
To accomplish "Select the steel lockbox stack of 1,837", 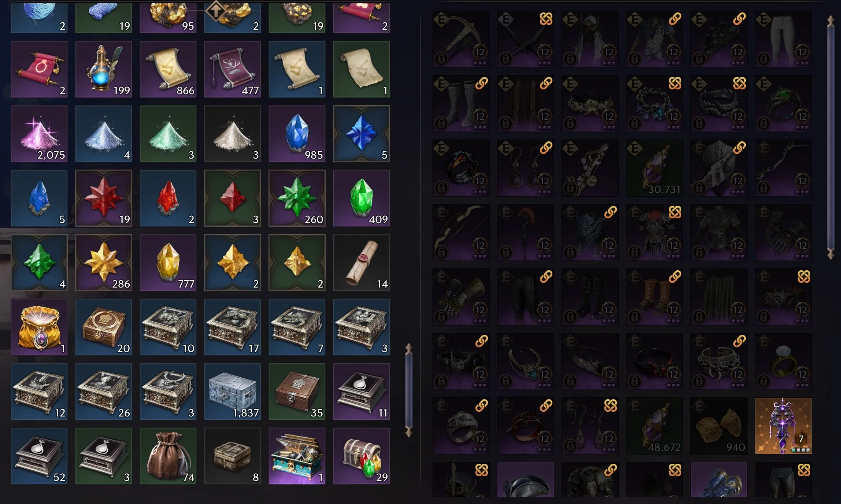I will coord(233,392).
